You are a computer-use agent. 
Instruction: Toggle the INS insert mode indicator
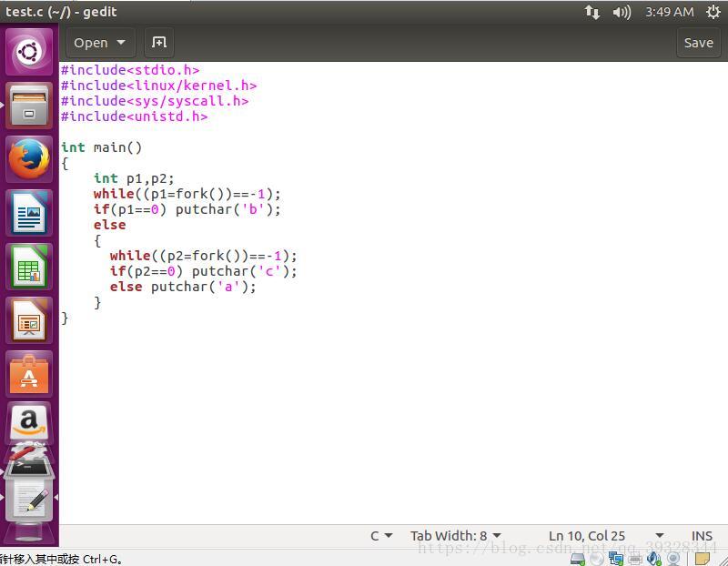coord(702,536)
